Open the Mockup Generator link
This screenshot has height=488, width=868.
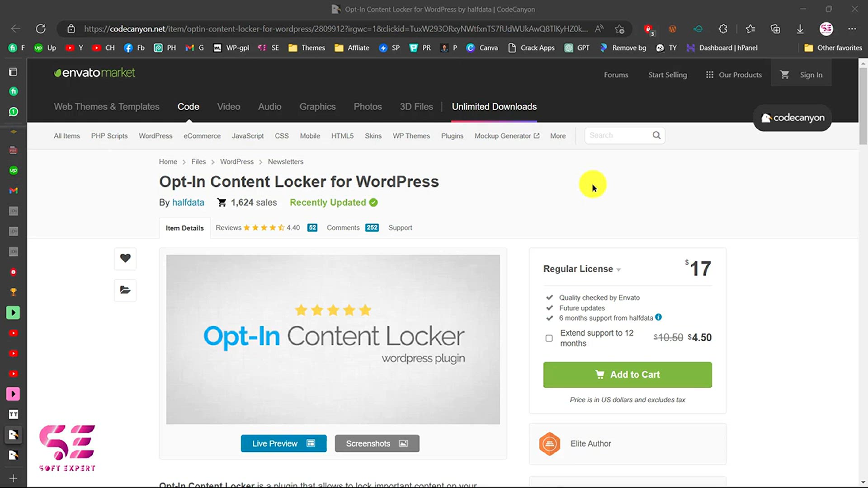click(507, 136)
